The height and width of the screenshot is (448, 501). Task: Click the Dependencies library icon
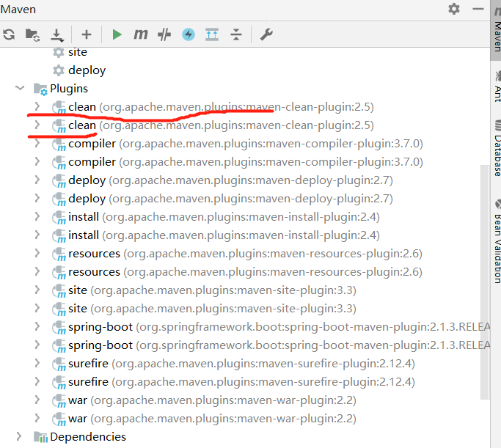pyautogui.click(x=40, y=437)
